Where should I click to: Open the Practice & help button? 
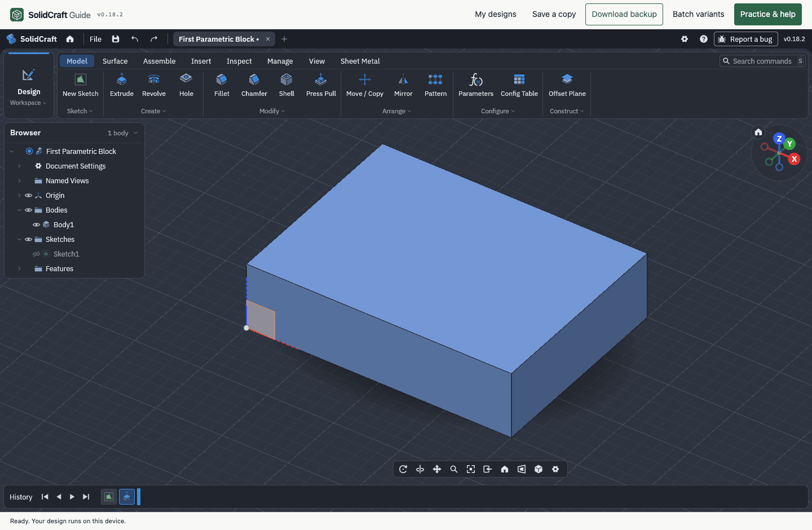tap(767, 14)
